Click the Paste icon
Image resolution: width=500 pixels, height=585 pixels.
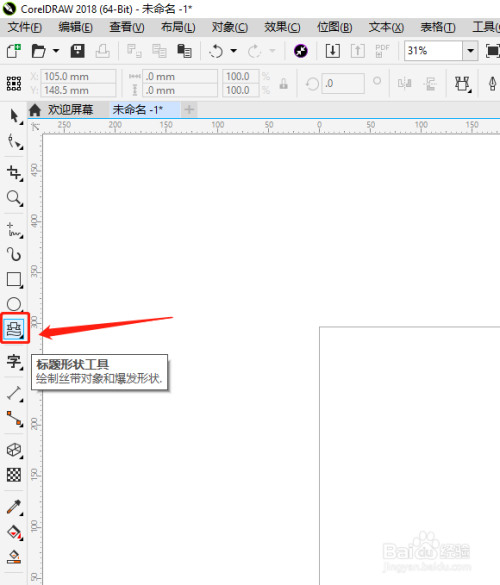[184, 51]
